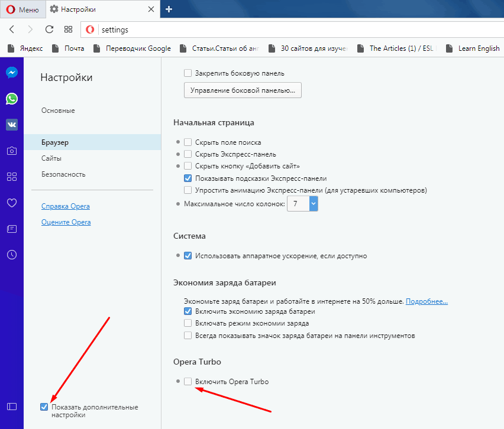
Task: Select Основные settings section
Action: pyautogui.click(x=58, y=110)
